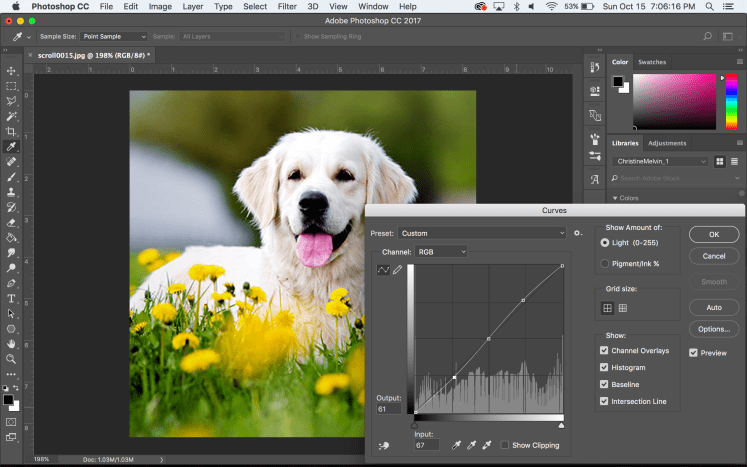Click the pencil draw-curve icon in Curves

point(397,270)
